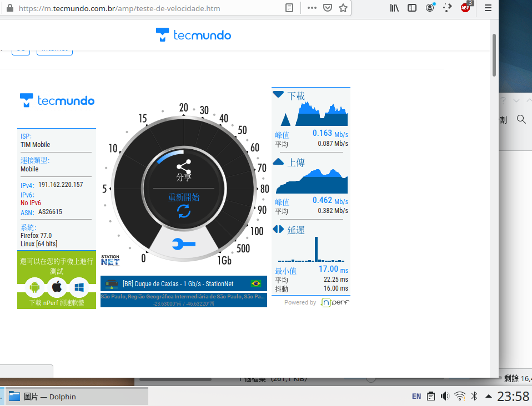Screen dimensions: 532x406
Task: Click the 延遲 latency graph
Action: (312, 249)
